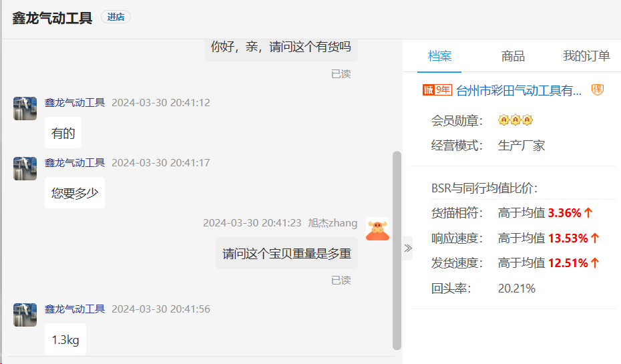Click the 2024-03-30 20:41:23 timestamp
The width and height of the screenshot is (621, 364).
[252, 223]
